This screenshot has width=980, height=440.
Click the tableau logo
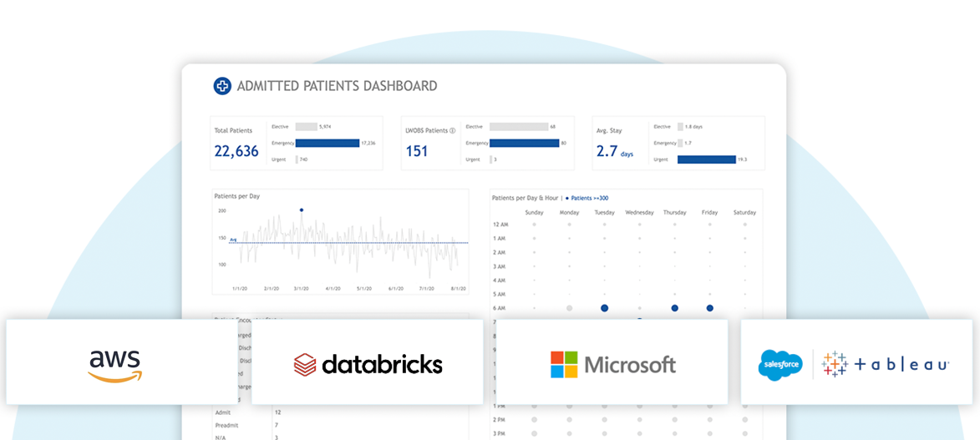tap(886, 364)
